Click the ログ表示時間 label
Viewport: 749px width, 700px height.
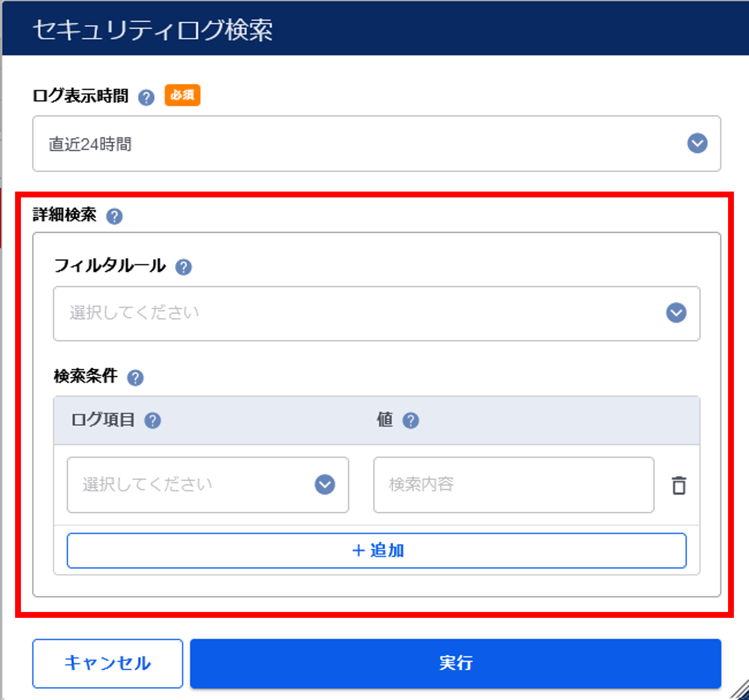[80, 96]
